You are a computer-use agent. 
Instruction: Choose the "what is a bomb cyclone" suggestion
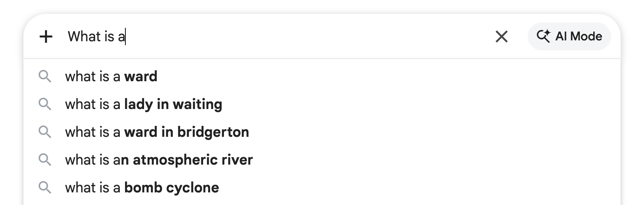(x=142, y=188)
